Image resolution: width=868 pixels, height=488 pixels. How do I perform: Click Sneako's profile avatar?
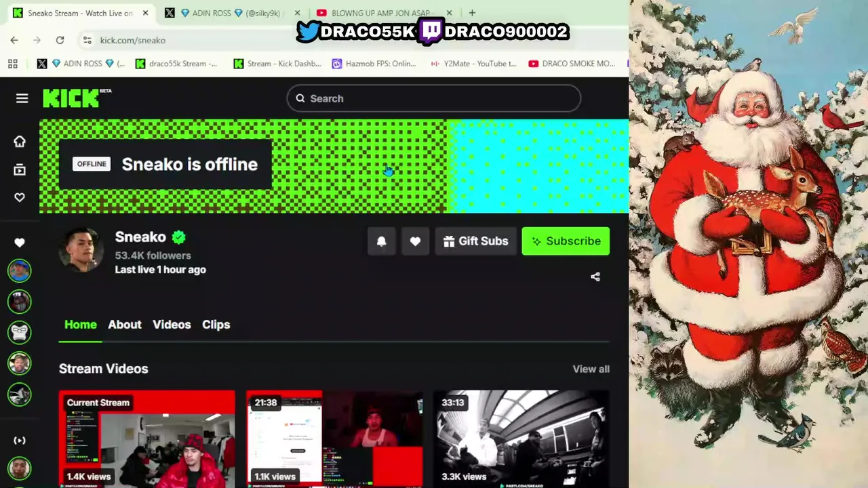[x=81, y=249]
